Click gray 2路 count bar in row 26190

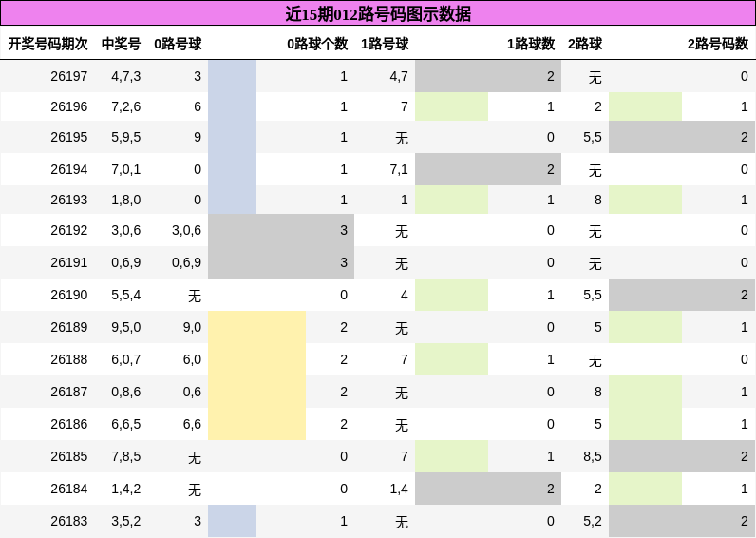coord(682,295)
